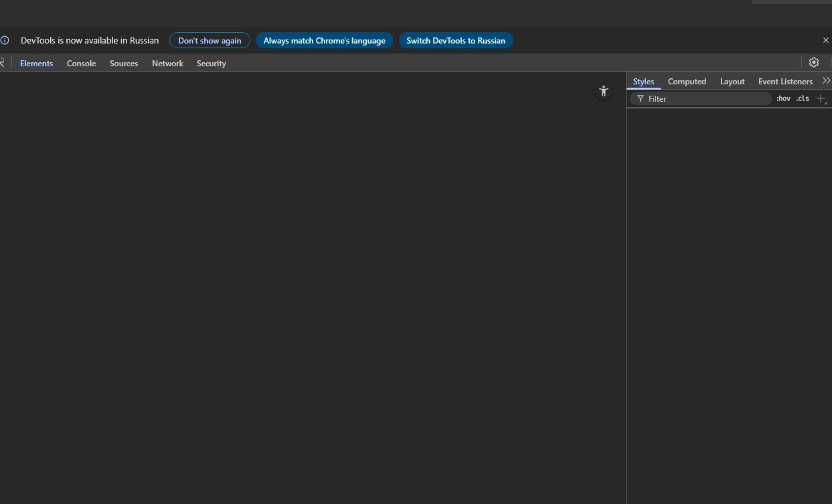Activate the inspect element picker icon
Image resolution: width=832 pixels, height=504 pixels.
tap(2, 62)
